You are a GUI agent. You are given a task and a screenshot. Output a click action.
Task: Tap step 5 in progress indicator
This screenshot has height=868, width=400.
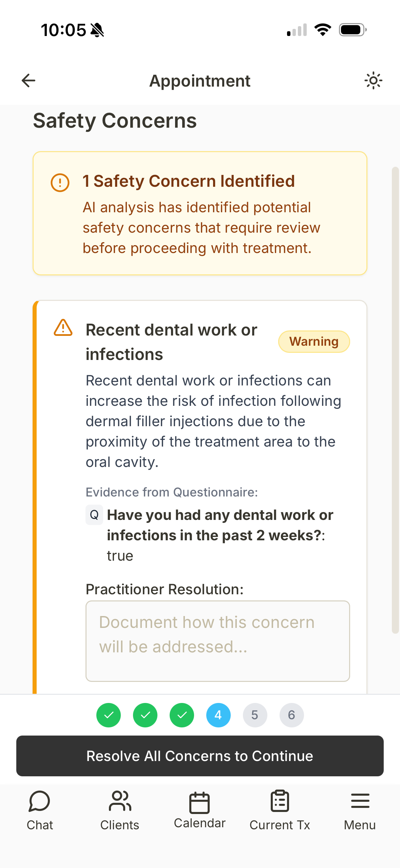[255, 715]
